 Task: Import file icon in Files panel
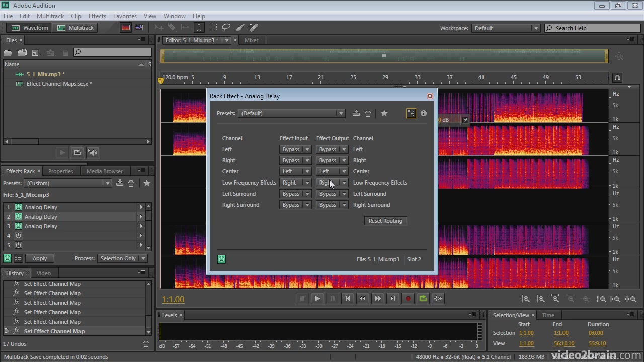point(22,52)
